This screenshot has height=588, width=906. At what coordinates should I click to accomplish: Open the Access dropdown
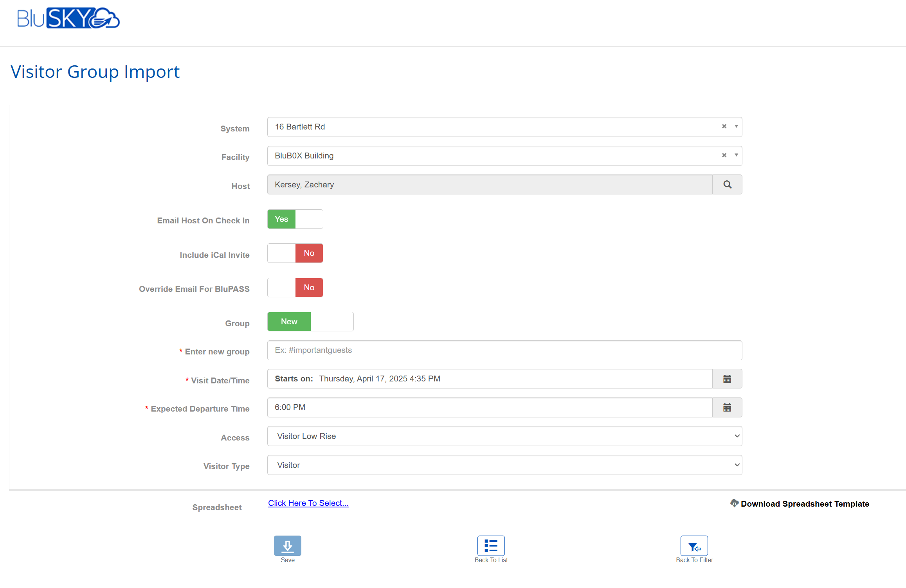click(504, 436)
